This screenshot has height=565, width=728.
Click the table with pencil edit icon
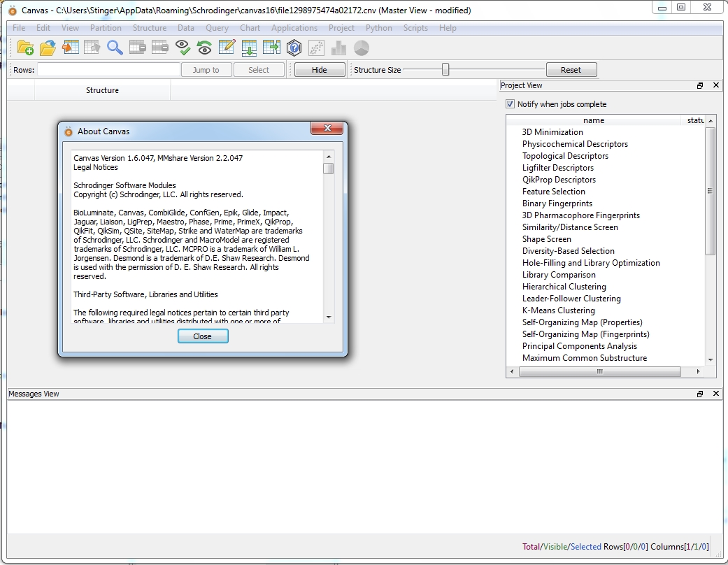click(x=227, y=48)
